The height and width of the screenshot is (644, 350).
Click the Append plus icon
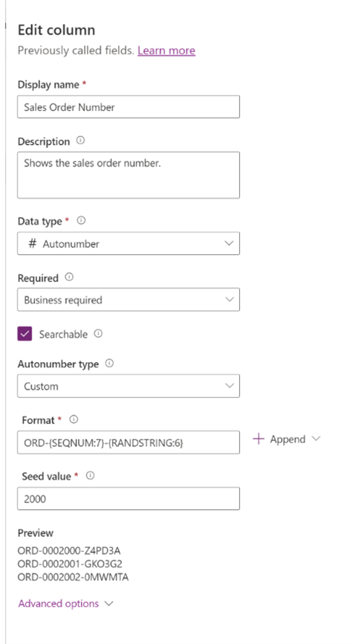click(x=259, y=439)
